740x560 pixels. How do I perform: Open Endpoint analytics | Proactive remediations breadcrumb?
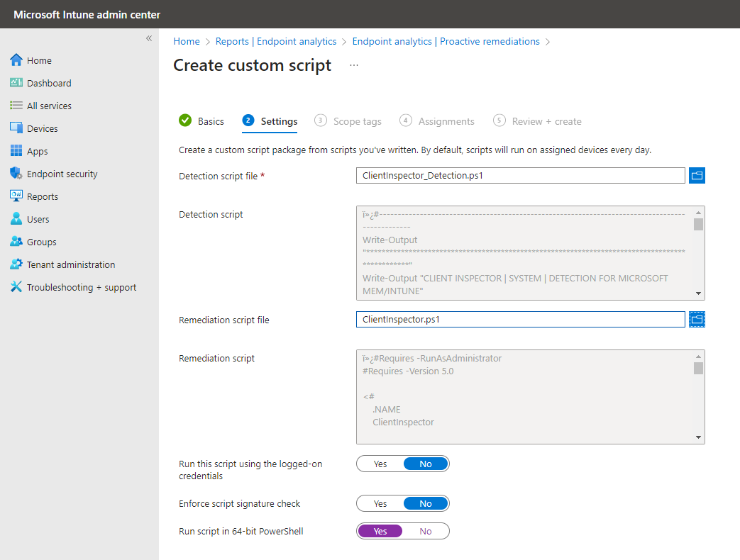446,42
